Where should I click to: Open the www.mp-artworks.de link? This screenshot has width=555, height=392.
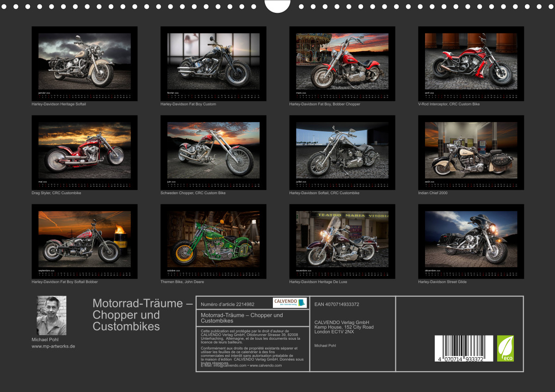(x=53, y=346)
